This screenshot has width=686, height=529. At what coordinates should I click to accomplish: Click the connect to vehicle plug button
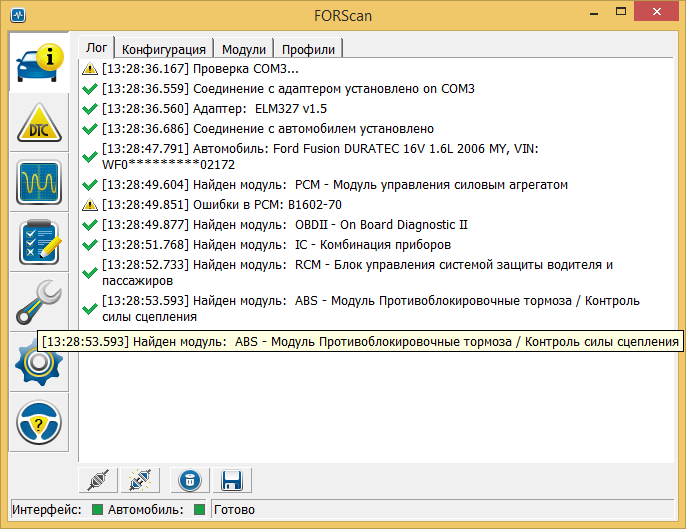click(x=98, y=480)
